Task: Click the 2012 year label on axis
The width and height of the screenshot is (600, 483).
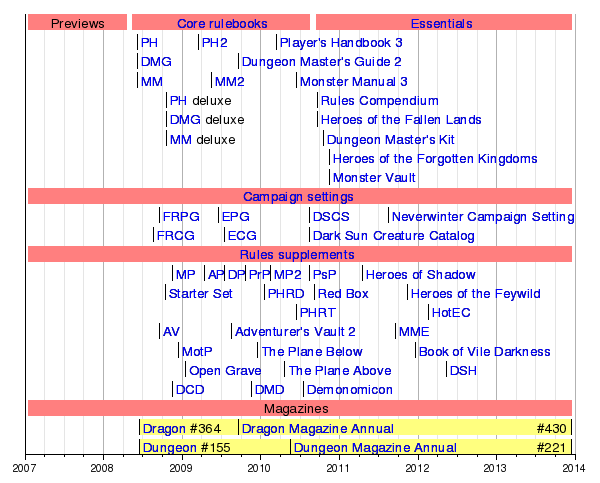Action: coord(417,468)
